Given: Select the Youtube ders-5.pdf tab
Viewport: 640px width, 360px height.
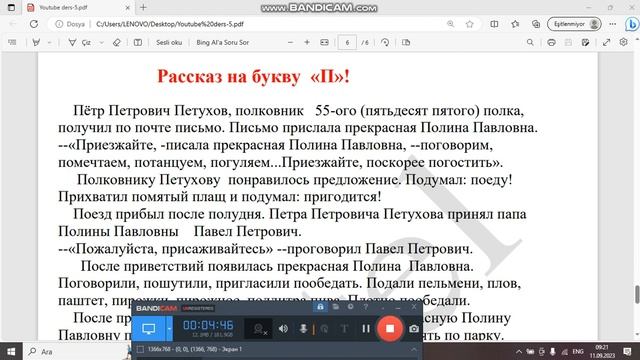Looking at the screenshot, I should click(78, 7).
